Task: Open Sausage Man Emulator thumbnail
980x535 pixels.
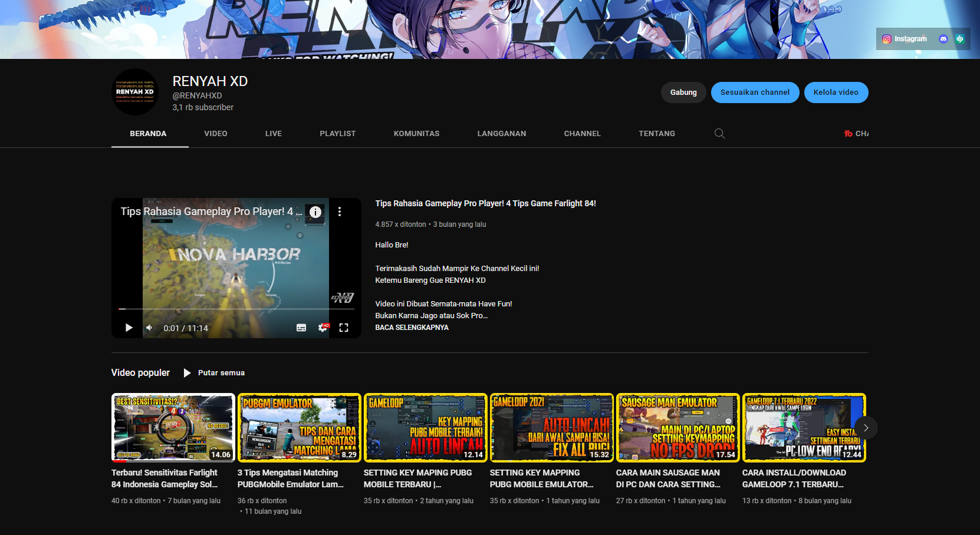Action: [x=678, y=428]
